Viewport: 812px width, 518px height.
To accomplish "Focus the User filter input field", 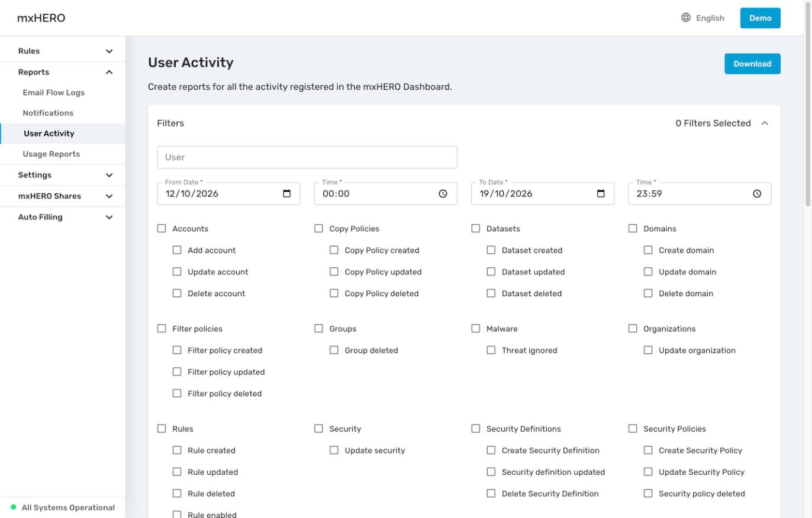I will click(307, 157).
